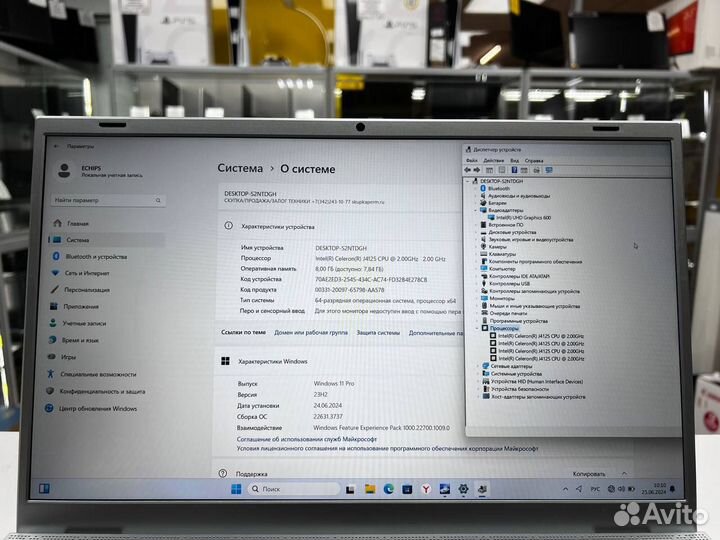Expand Bluetooth device category
720x540 pixels.
click(x=476, y=188)
